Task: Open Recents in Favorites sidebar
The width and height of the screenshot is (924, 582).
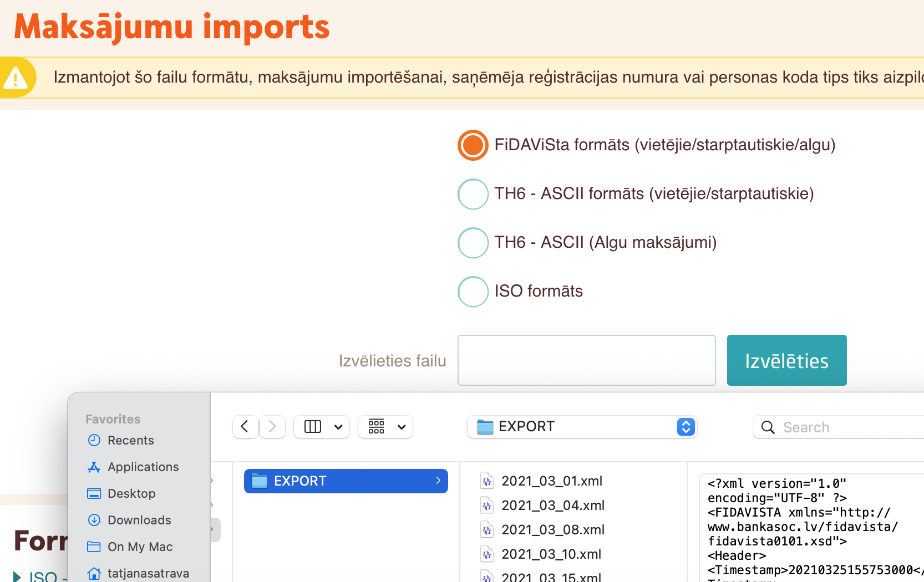Action: [130, 441]
